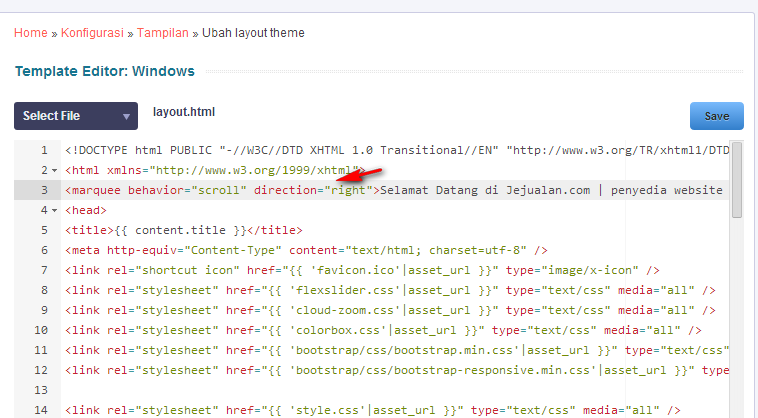Click line number 1 in the gutter

pyautogui.click(x=43, y=151)
